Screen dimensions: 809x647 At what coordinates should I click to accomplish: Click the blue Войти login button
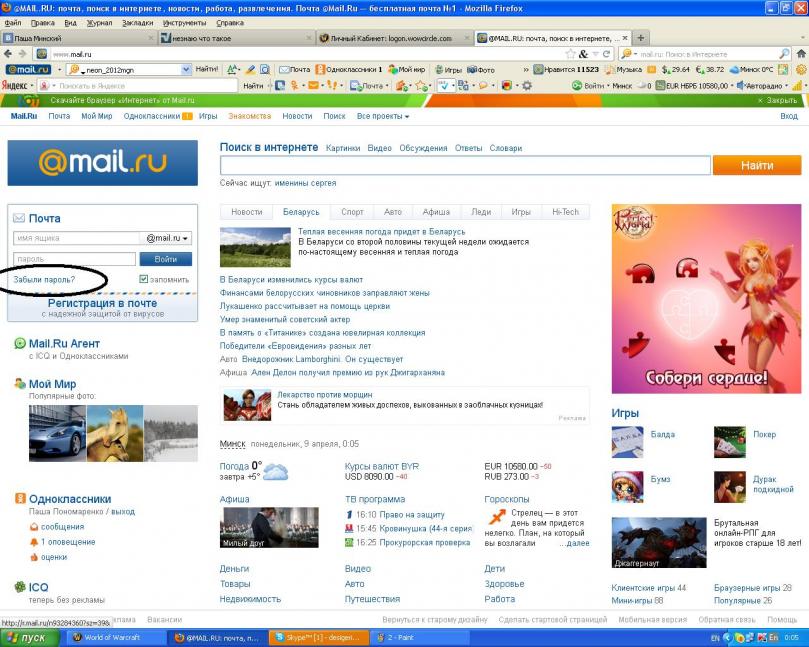tap(166, 259)
